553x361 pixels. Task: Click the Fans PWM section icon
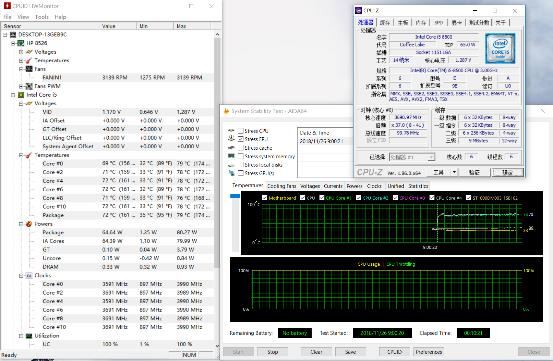point(29,86)
